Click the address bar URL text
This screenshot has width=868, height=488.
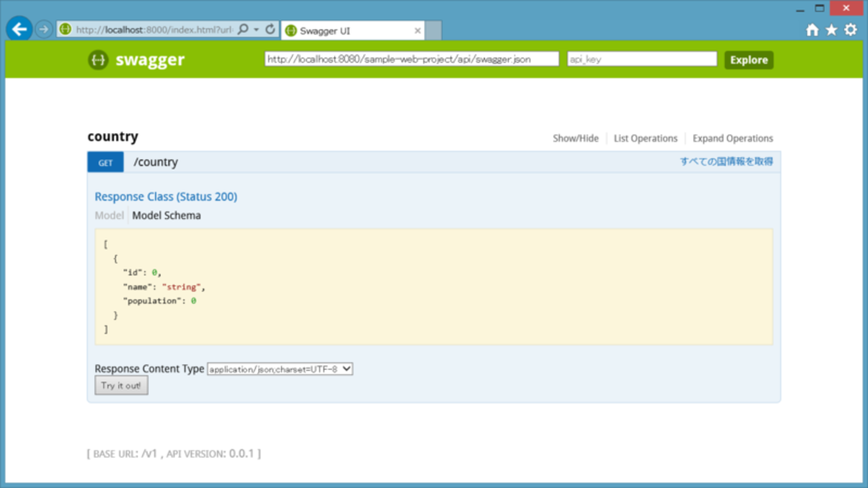(154, 30)
